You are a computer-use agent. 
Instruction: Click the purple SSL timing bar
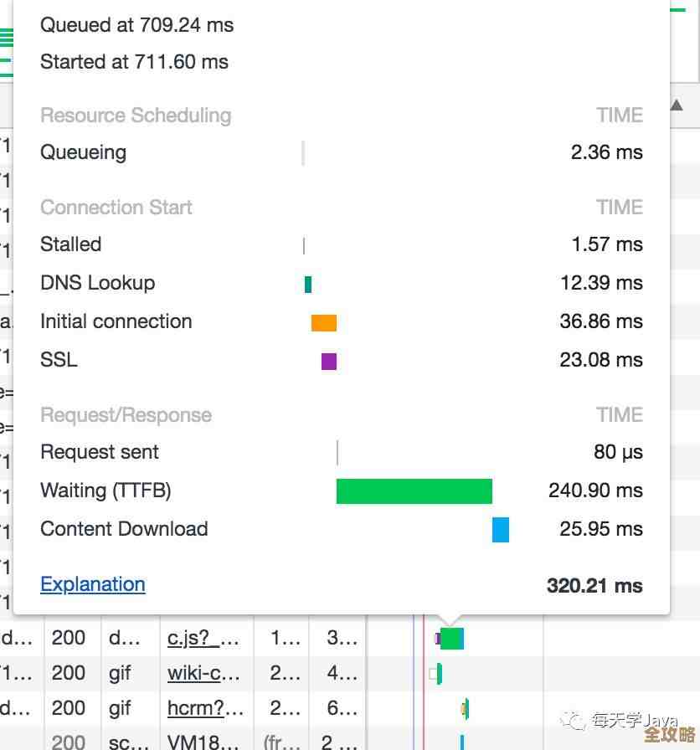329,361
